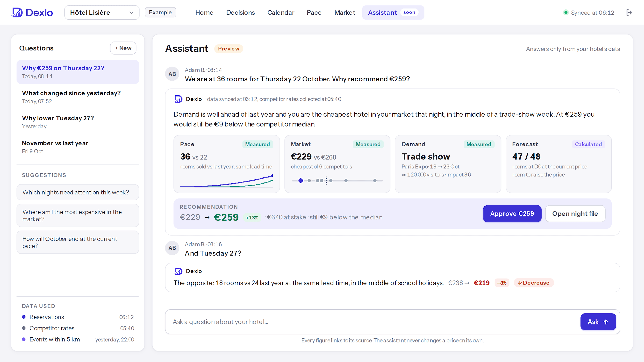Go to the Calendar tab
The height and width of the screenshot is (362, 644).
(x=281, y=13)
